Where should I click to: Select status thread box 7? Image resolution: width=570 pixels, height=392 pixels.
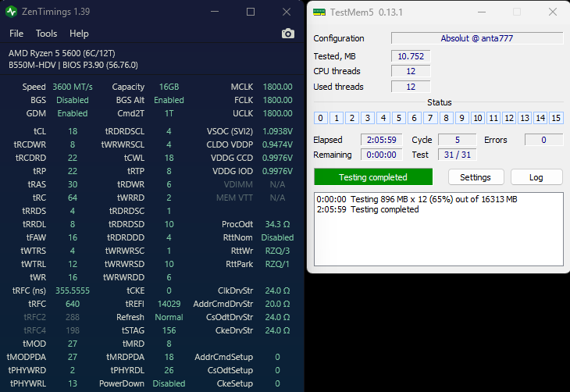(x=430, y=118)
